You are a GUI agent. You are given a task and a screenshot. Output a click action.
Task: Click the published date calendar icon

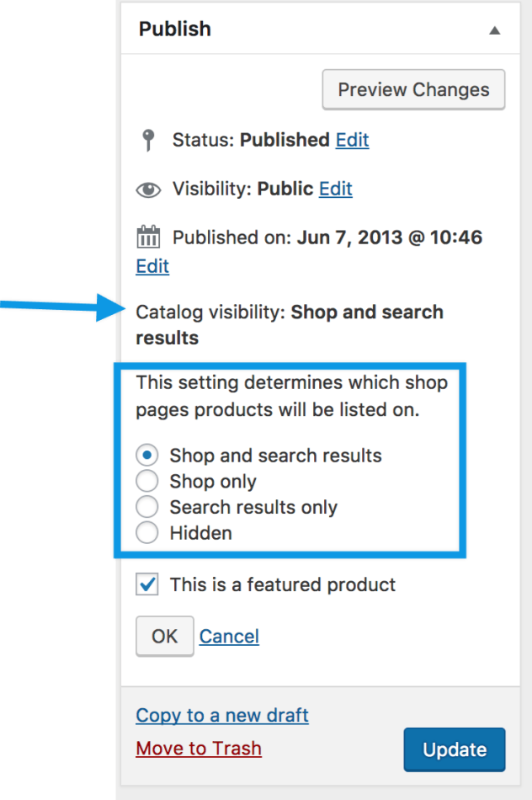point(148,237)
